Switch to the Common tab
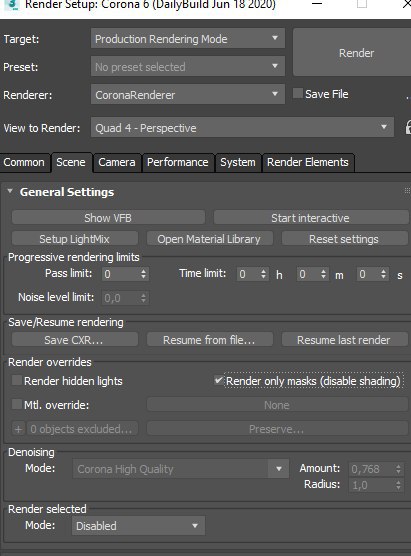Image resolution: width=411 pixels, height=556 pixels. (24, 162)
